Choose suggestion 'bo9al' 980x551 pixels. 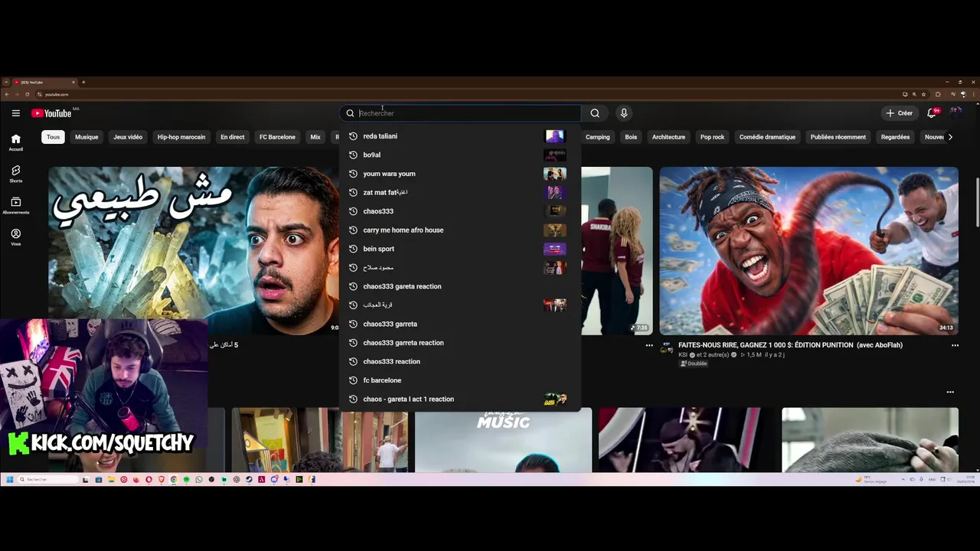tap(460, 155)
